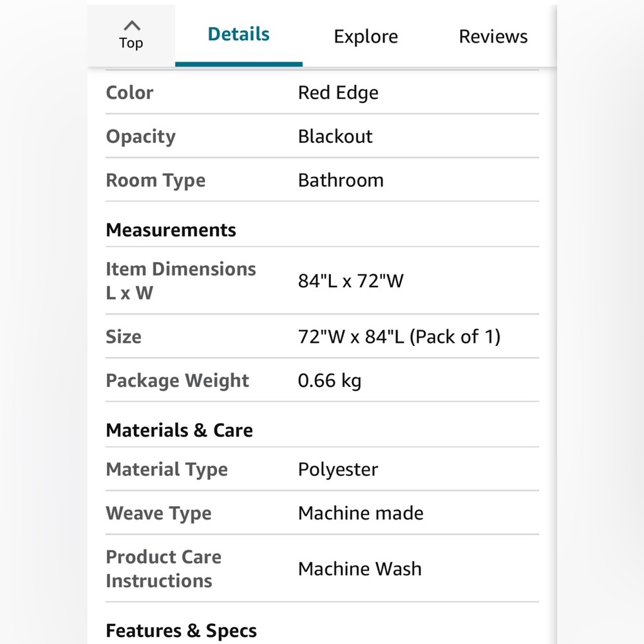Click the Machine made weave type value

[x=361, y=513]
